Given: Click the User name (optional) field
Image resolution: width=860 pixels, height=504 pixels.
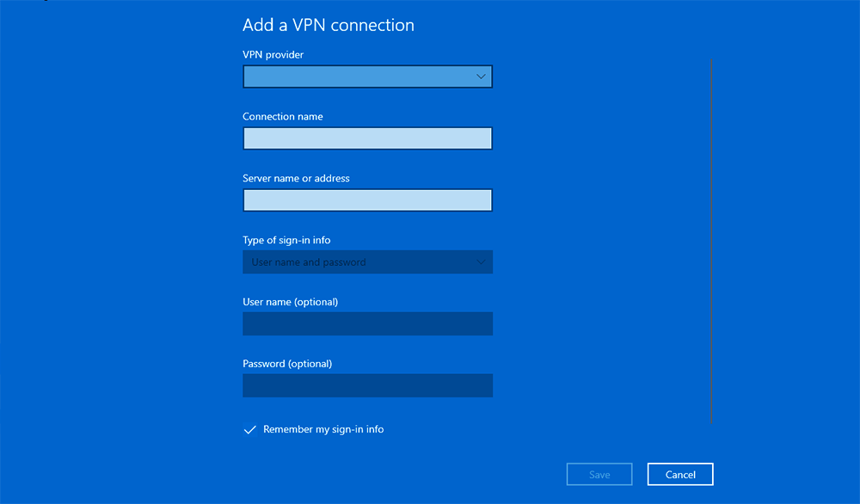Looking at the screenshot, I should pos(367,323).
